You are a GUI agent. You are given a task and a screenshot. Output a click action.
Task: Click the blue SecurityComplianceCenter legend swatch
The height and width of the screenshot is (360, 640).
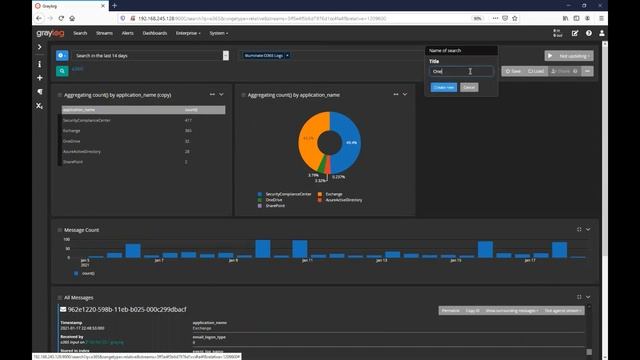(x=260, y=194)
